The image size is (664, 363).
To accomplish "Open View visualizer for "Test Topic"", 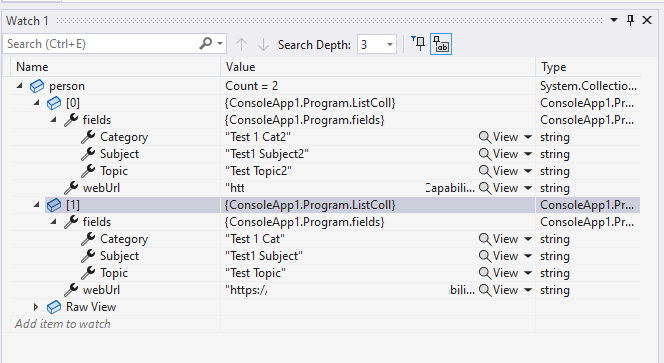I will coord(498,273).
